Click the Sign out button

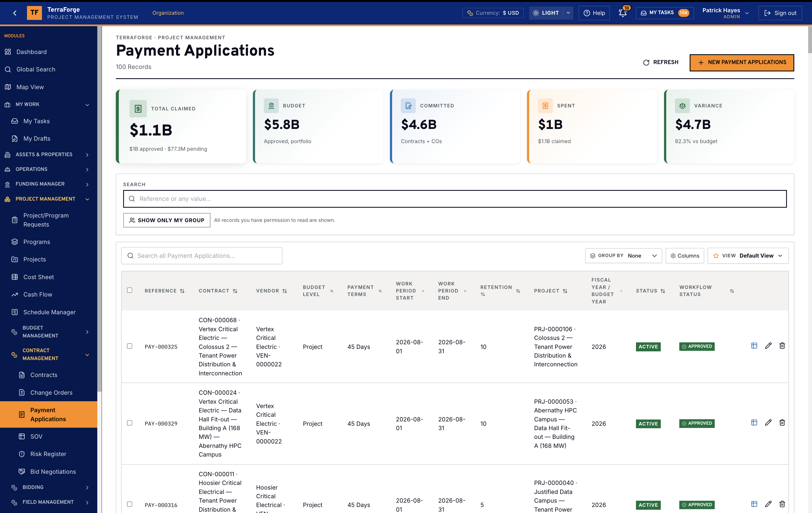[x=780, y=13]
